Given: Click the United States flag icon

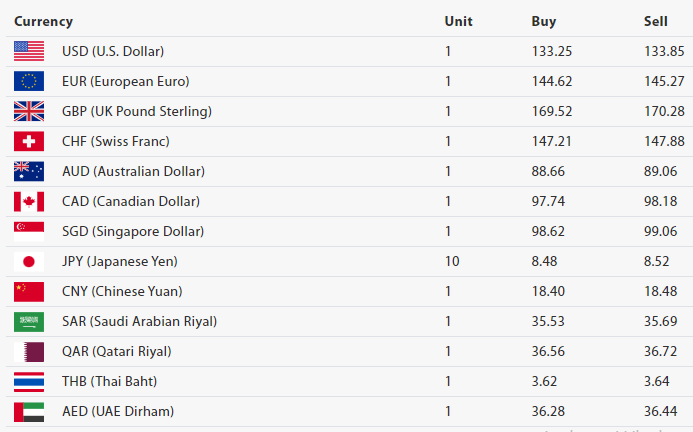Looking at the screenshot, I should click(29, 51).
